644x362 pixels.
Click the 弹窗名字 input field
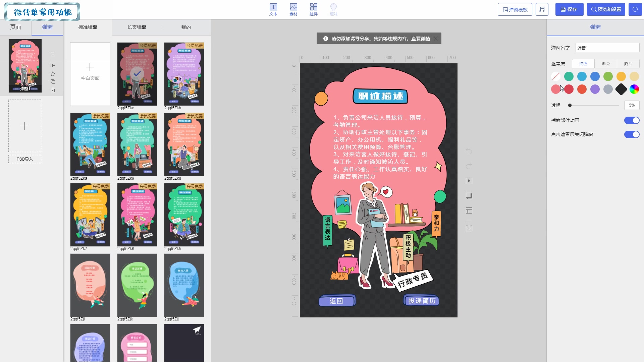(607, 48)
